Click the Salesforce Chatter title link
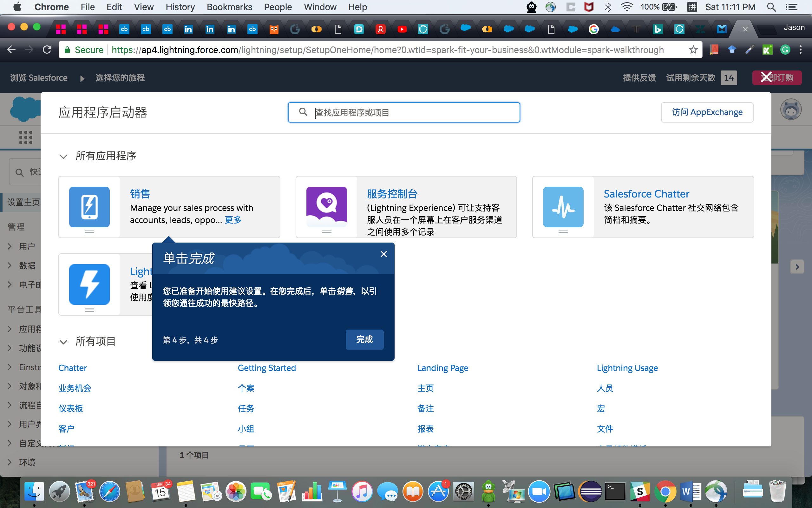The height and width of the screenshot is (508, 812). 646,194
